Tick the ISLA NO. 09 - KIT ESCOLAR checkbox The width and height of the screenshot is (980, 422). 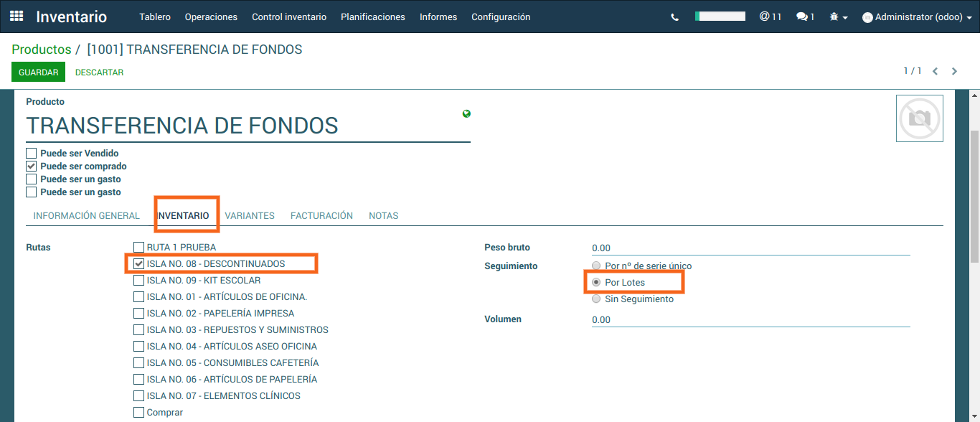[139, 281]
